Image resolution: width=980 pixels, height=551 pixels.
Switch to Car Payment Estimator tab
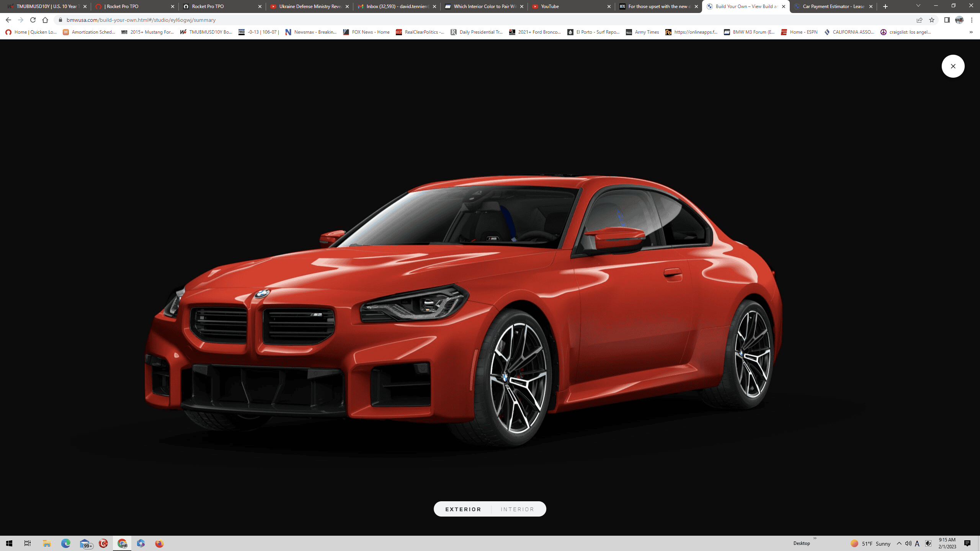coord(833,7)
